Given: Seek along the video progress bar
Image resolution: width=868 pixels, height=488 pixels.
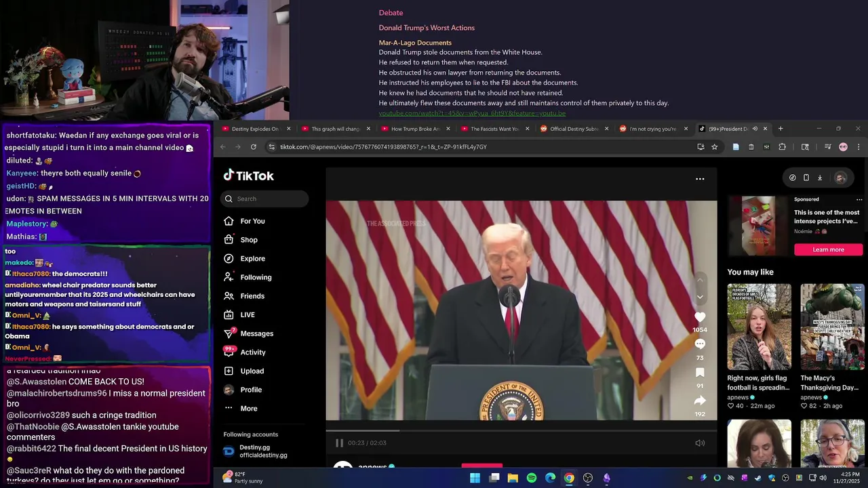Looking at the screenshot, I should (x=521, y=430).
